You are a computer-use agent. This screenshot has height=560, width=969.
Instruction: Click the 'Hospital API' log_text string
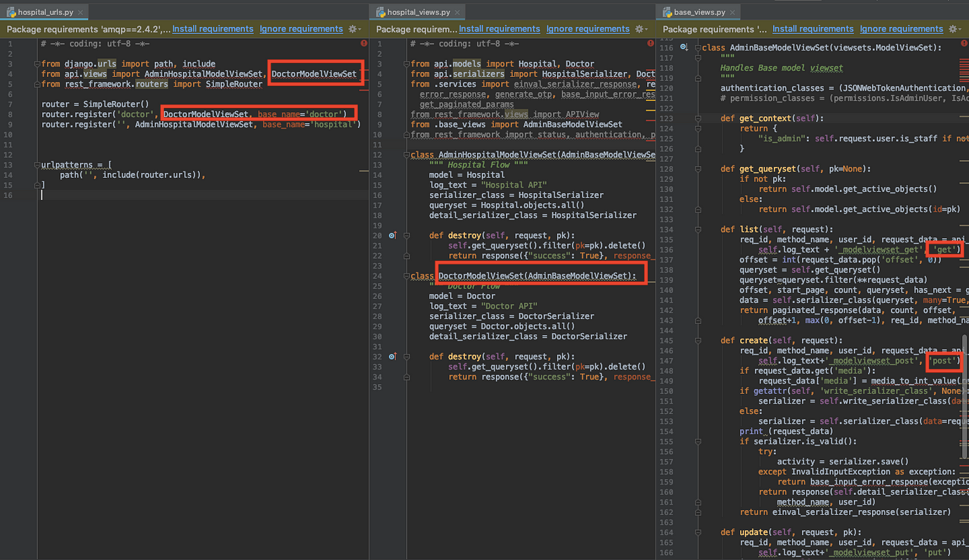click(512, 185)
